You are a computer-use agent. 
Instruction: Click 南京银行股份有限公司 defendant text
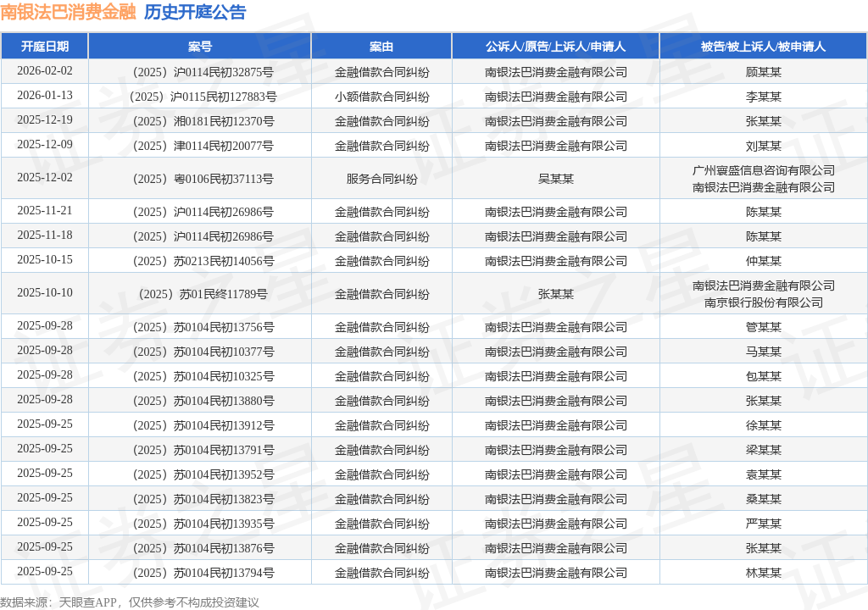(764, 302)
